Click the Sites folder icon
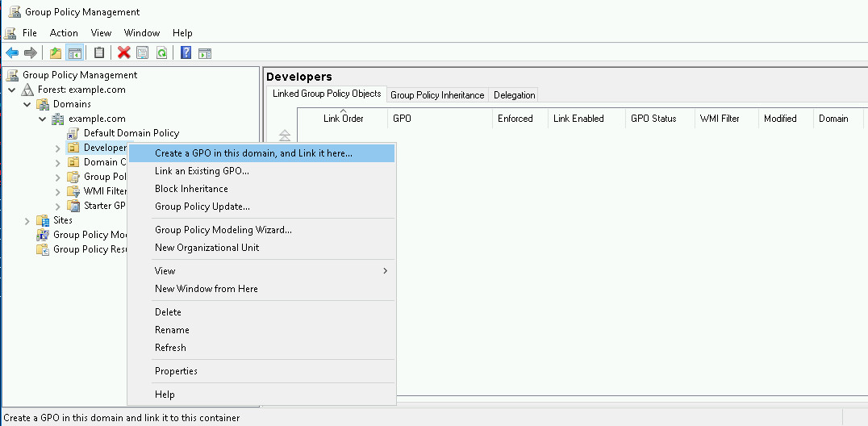Viewport: 868px width, 426px height. [x=43, y=220]
